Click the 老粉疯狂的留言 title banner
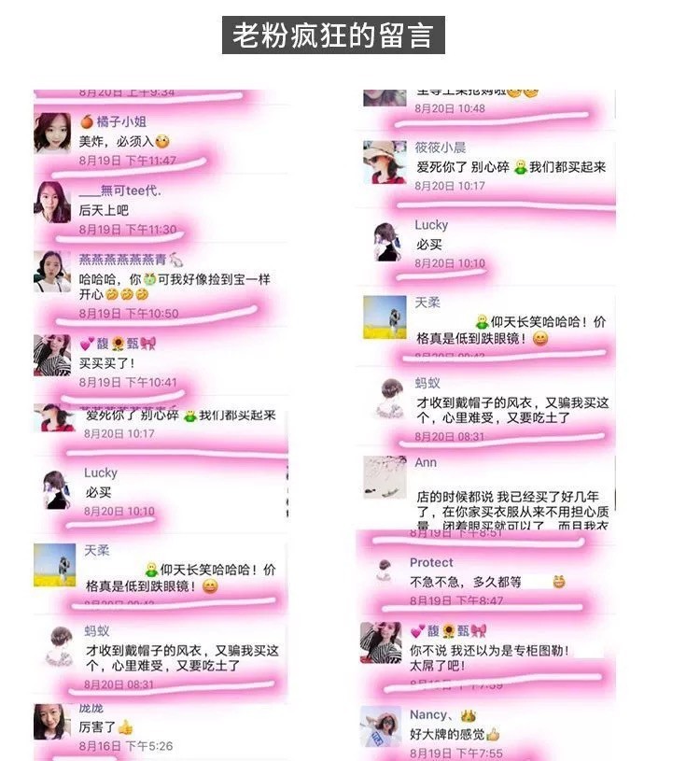Viewport: 700px width, 761px height. tap(333, 35)
